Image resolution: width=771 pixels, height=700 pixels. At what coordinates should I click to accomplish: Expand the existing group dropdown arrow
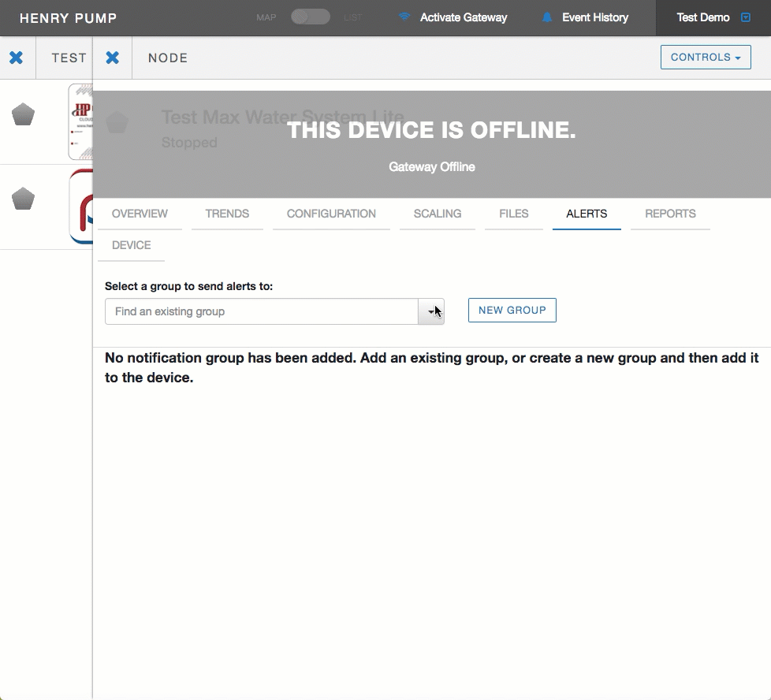[x=431, y=311]
